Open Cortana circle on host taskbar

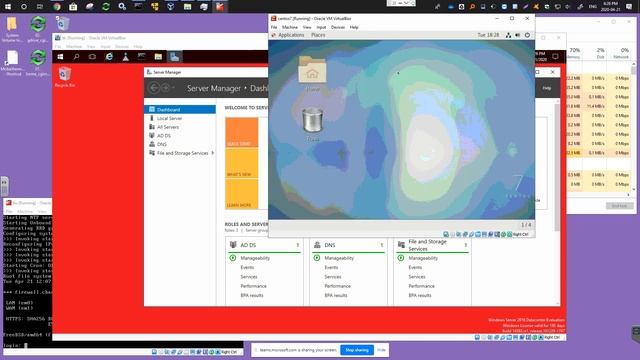pos(24,7)
